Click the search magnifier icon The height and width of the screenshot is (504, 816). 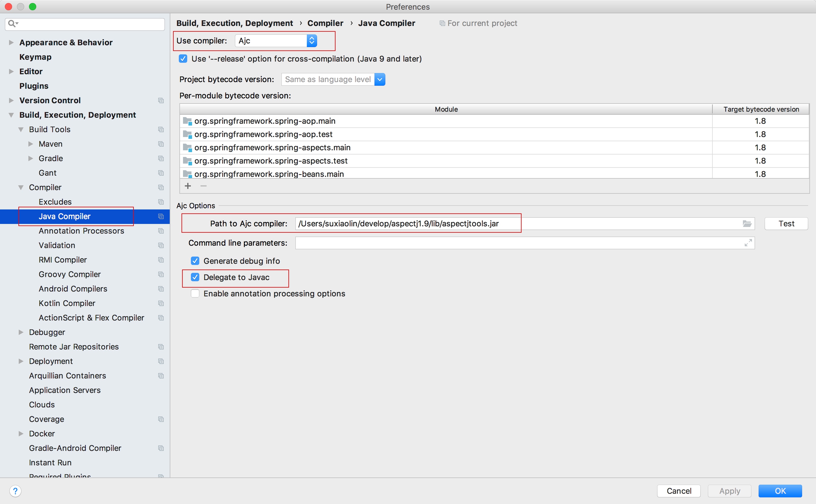pos(13,23)
